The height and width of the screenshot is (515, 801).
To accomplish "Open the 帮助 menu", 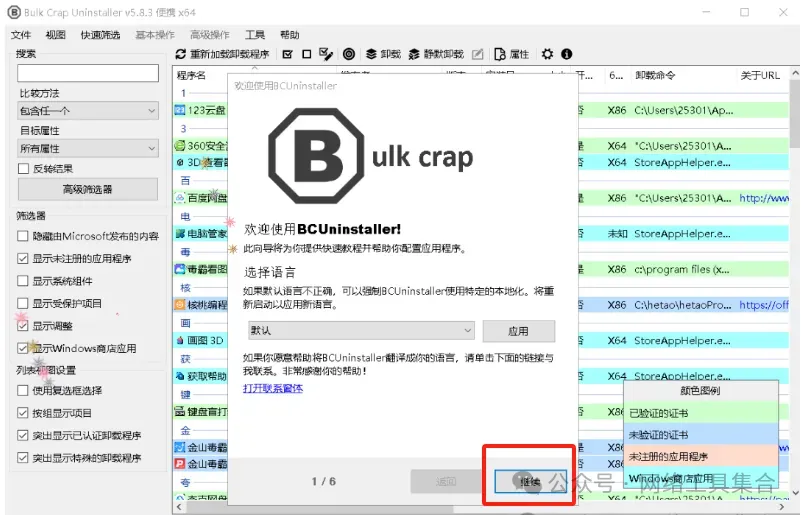I will pyautogui.click(x=290, y=35).
